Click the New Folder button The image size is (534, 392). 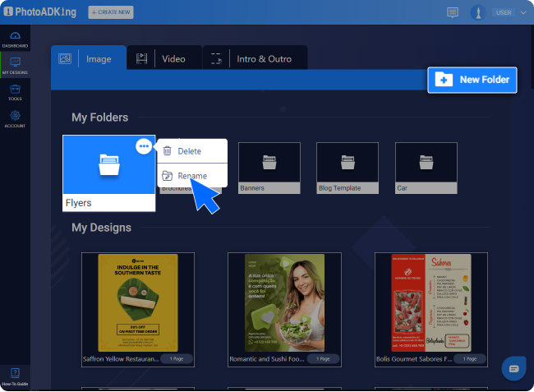tap(472, 80)
